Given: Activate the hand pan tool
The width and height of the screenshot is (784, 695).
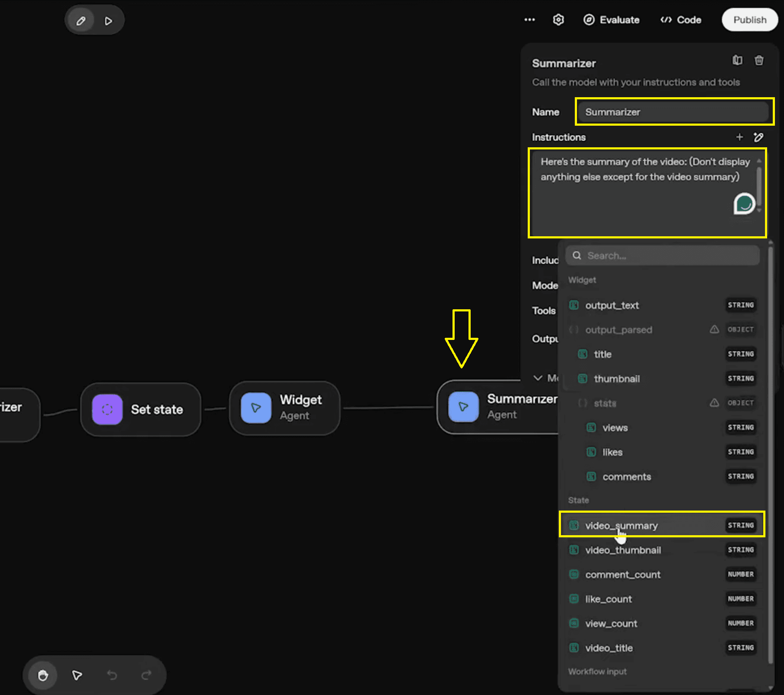Looking at the screenshot, I should (43, 675).
